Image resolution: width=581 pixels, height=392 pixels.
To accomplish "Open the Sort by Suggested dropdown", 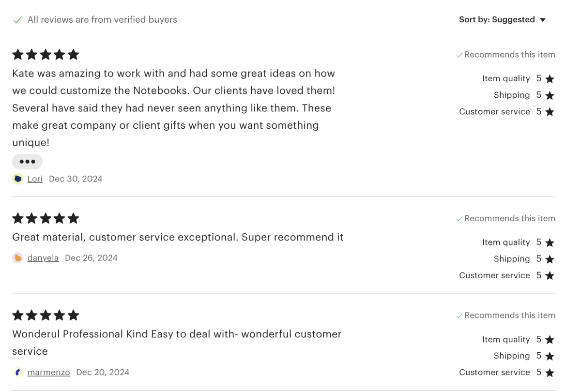I will pyautogui.click(x=502, y=20).
